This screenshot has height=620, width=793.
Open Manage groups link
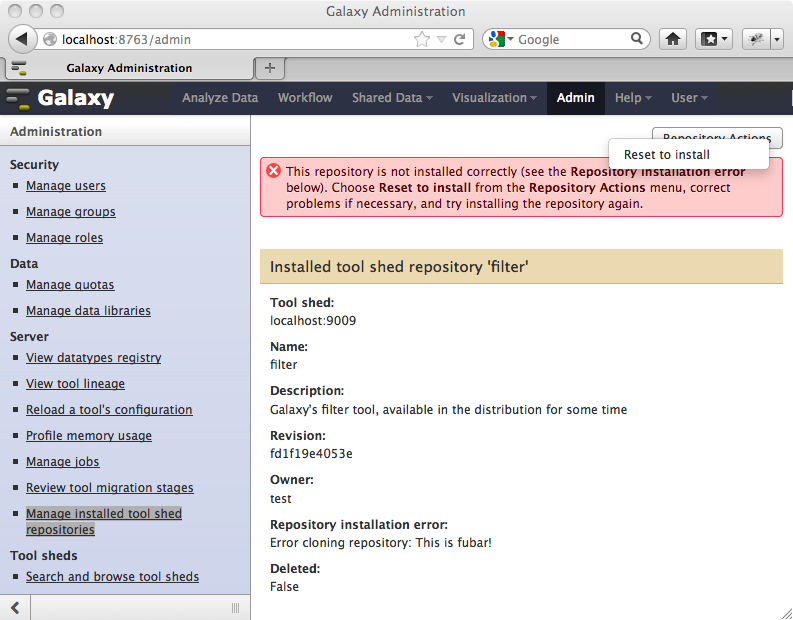pyautogui.click(x=71, y=211)
